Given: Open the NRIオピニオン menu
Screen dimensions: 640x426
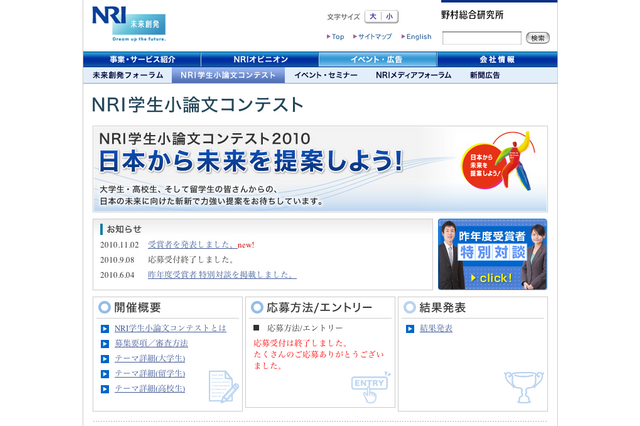Looking at the screenshot, I should tap(260, 60).
